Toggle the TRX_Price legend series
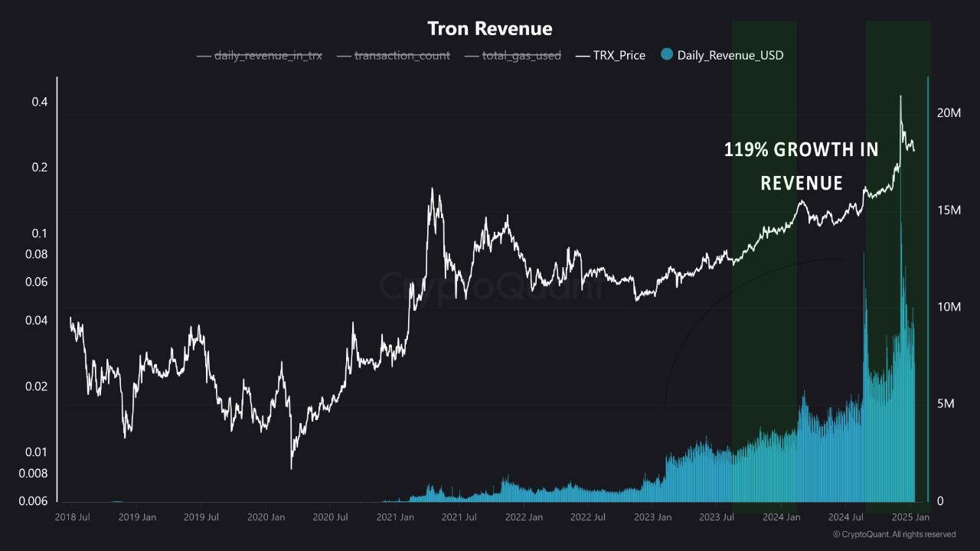This screenshot has height=551, width=980. click(610, 55)
